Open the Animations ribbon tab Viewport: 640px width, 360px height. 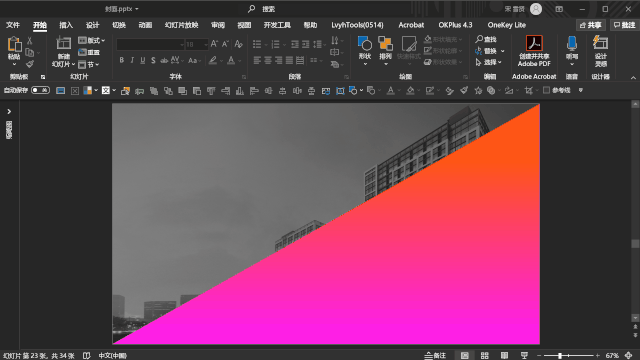tap(145, 25)
